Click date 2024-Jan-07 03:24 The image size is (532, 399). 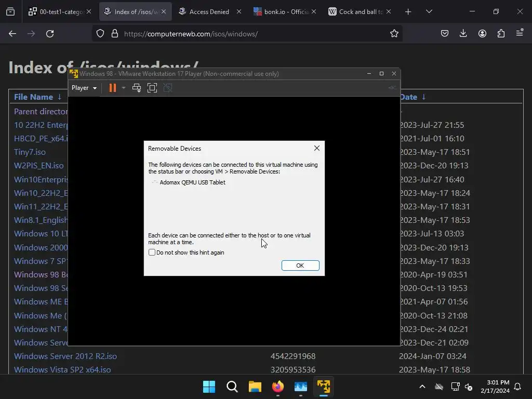433,356
